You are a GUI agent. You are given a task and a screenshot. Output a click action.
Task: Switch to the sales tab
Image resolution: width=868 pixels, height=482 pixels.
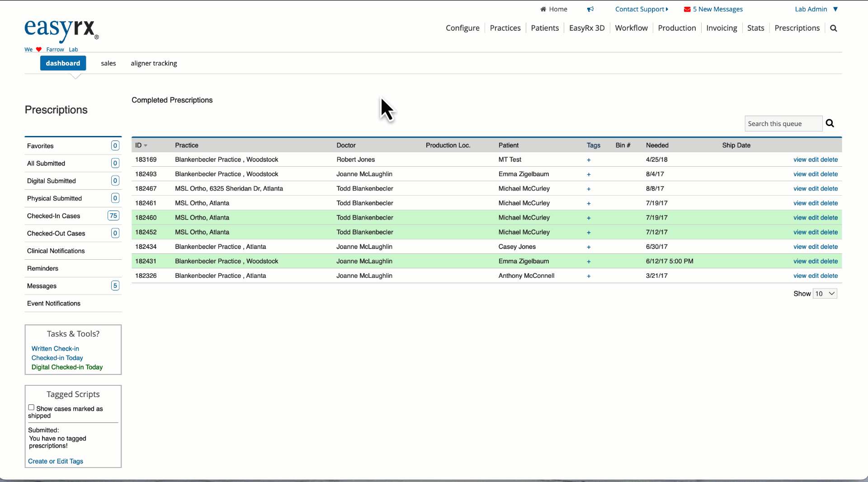pos(108,63)
